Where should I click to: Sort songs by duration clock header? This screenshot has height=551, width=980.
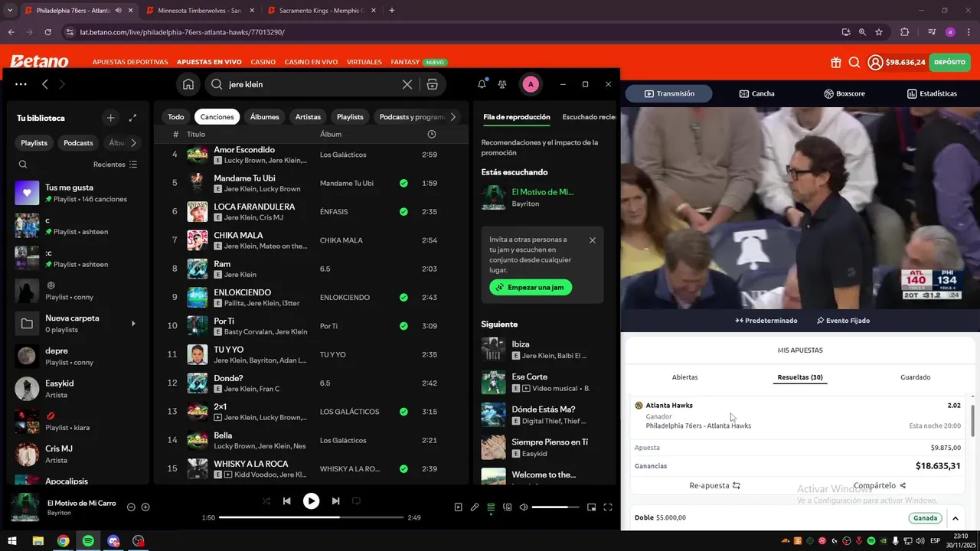coord(431,134)
